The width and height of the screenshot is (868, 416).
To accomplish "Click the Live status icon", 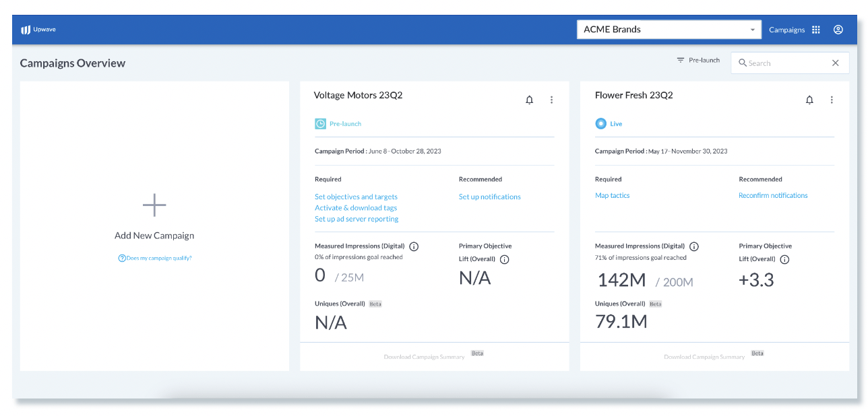I will (600, 124).
